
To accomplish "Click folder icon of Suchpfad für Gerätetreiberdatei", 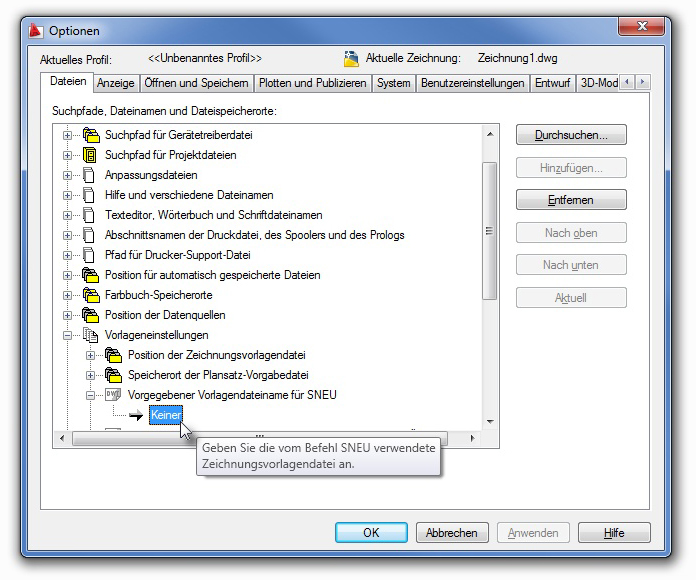I will pyautogui.click(x=91, y=135).
